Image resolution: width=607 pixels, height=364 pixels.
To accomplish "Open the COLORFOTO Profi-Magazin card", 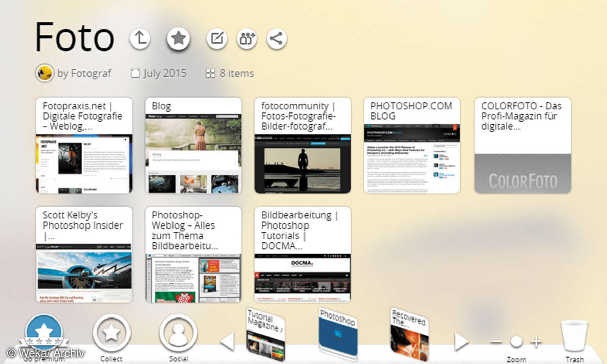I will click(x=523, y=145).
